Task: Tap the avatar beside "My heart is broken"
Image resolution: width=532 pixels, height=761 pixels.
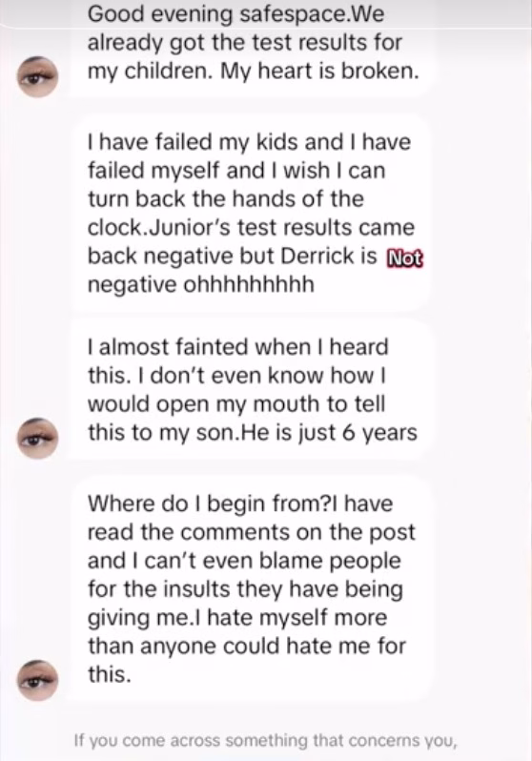Action: click(38, 76)
